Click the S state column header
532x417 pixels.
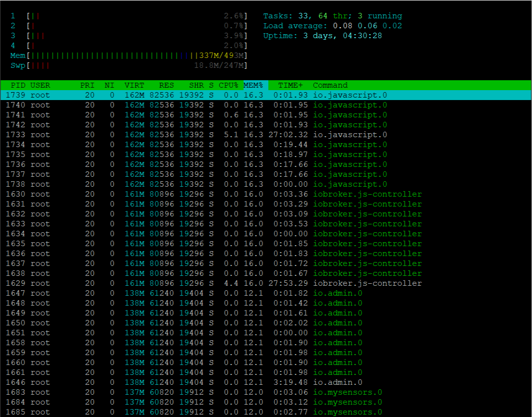[x=211, y=85]
